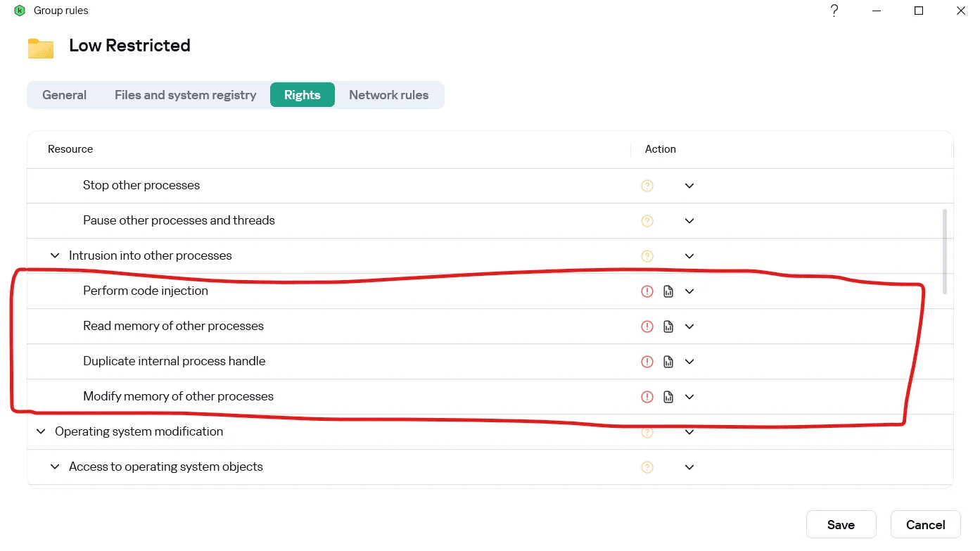This screenshot has height=551, width=980.
Task: Click the Intrusion into other processes label
Action: click(151, 256)
